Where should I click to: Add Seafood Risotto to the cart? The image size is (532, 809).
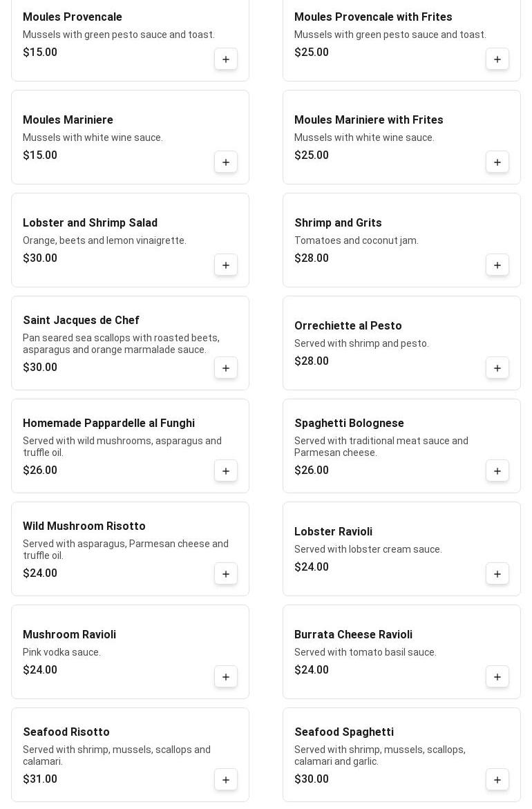226,780
